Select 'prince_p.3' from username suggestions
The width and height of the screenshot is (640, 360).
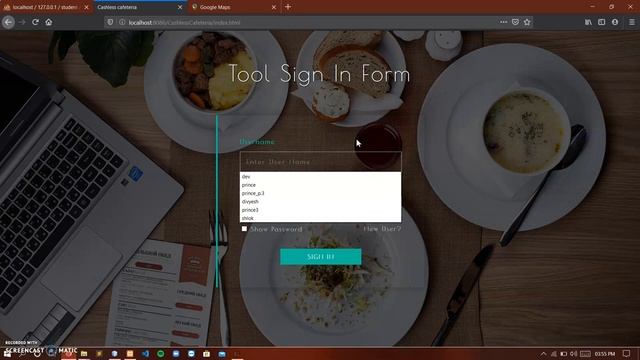tap(320, 193)
